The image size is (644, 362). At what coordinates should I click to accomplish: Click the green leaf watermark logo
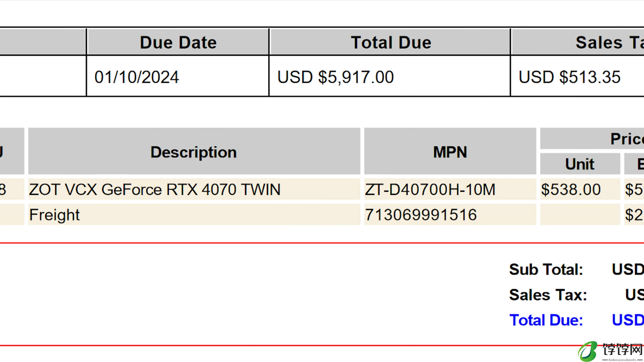coord(588,351)
